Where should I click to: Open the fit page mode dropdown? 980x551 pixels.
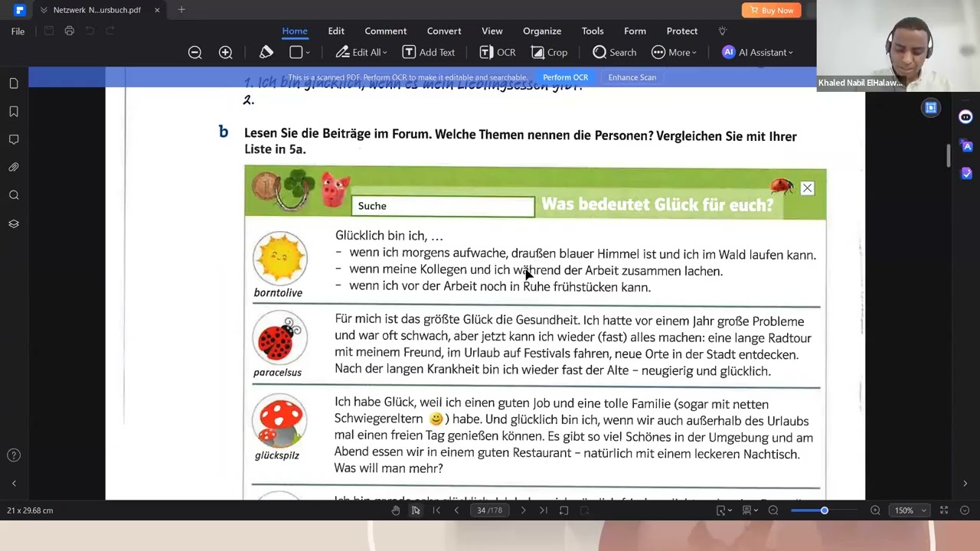[x=724, y=510]
